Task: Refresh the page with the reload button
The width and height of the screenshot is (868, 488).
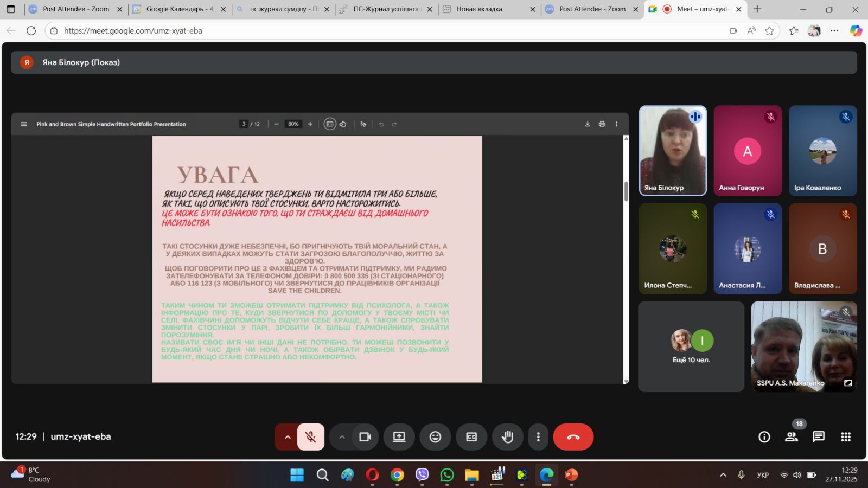Action: point(31,31)
